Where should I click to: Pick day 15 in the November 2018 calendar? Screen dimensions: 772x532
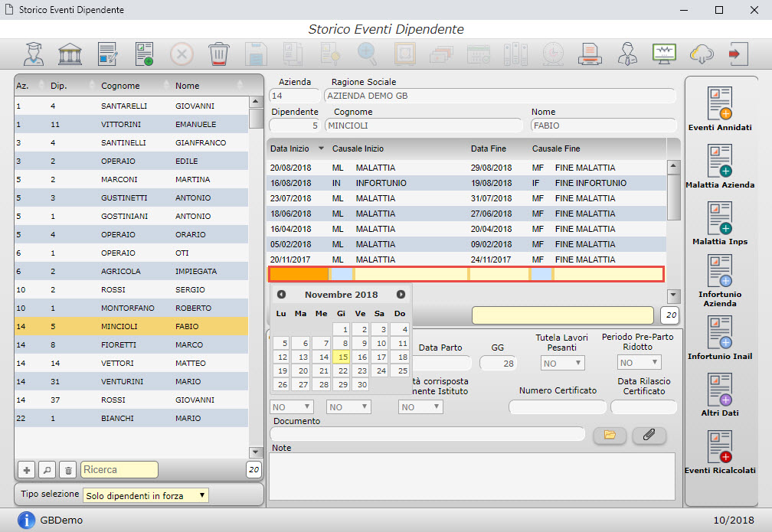coord(342,357)
